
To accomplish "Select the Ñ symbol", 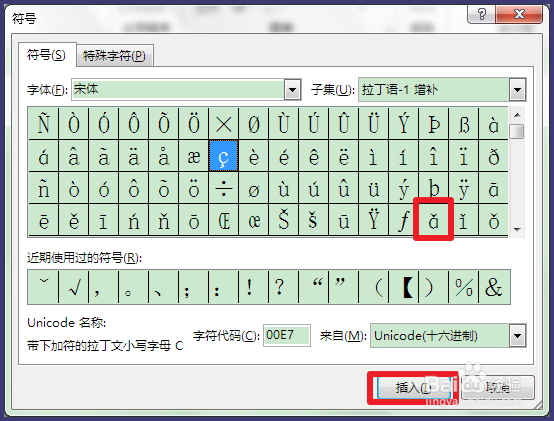I will [43, 124].
